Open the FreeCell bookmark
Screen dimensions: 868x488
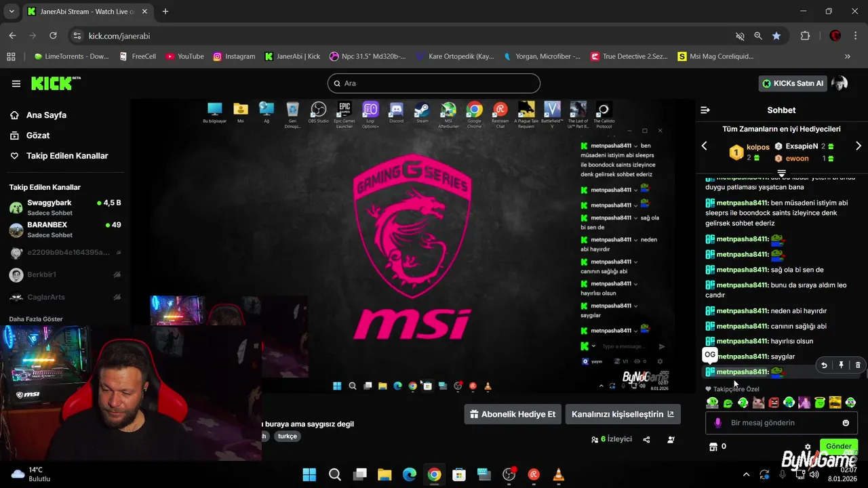click(138, 56)
